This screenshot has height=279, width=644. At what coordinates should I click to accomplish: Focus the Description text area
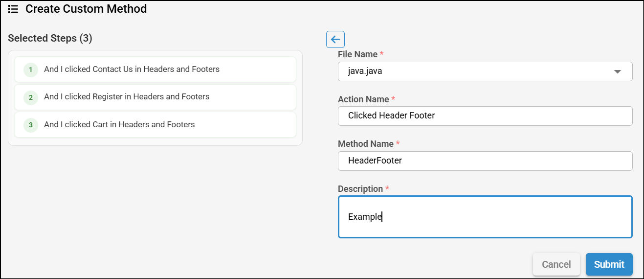click(x=485, y=217)
